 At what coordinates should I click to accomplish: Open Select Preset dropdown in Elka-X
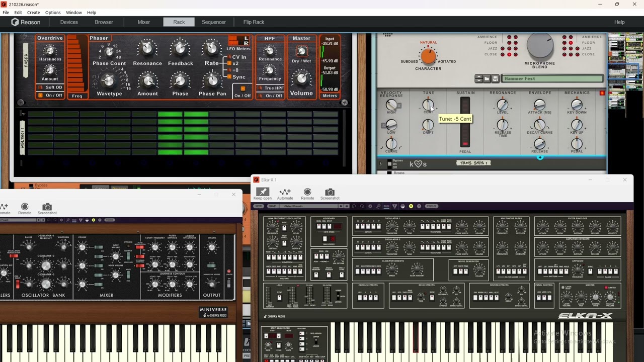tap(308, 206)
